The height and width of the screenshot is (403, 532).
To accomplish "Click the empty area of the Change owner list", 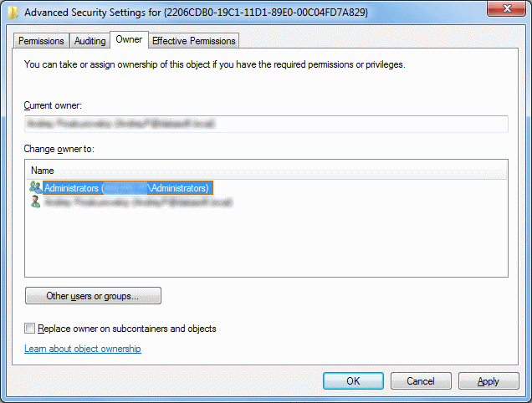I will [x=266, y=244].
